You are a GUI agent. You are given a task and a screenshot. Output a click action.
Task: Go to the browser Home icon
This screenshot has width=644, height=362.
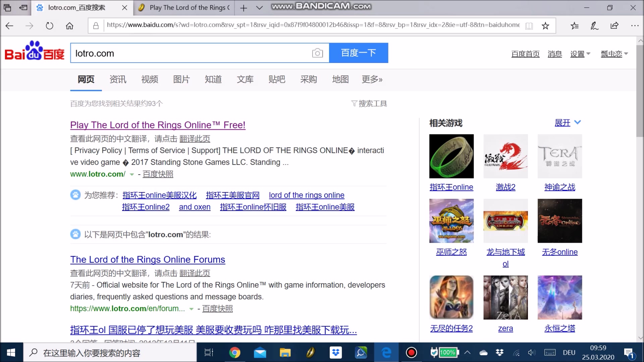(x=69, y=26)
